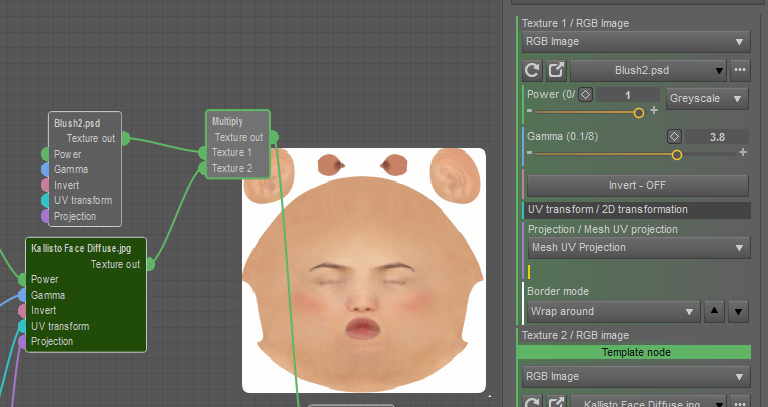Adjust the Power slider handle
This screenshot has width=768, height=407.
click(x=639, y=113)
